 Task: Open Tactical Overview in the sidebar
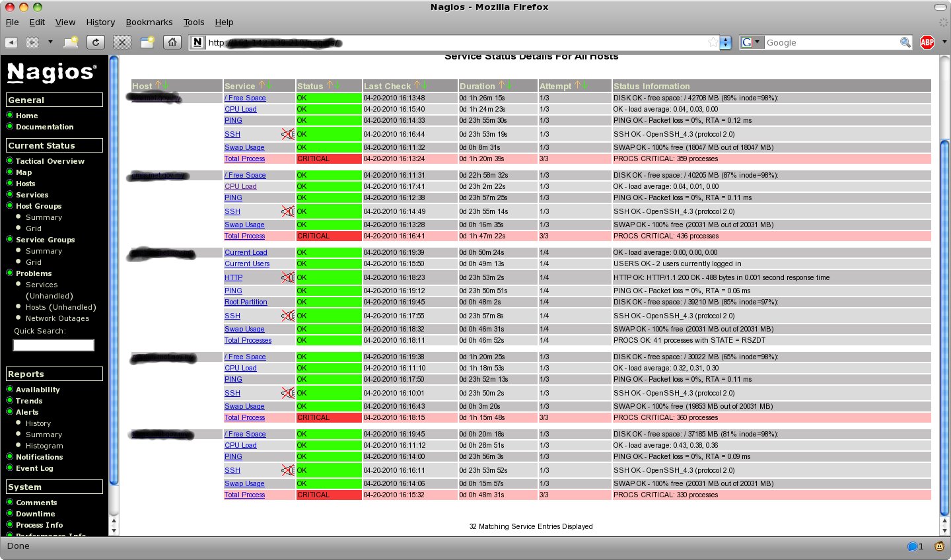click(x=50, y=161)
